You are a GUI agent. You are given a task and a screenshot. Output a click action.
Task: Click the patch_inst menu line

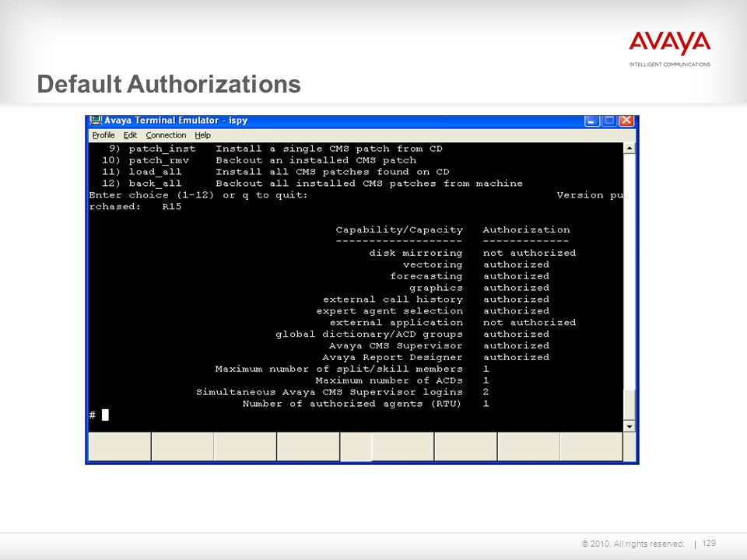275,149
